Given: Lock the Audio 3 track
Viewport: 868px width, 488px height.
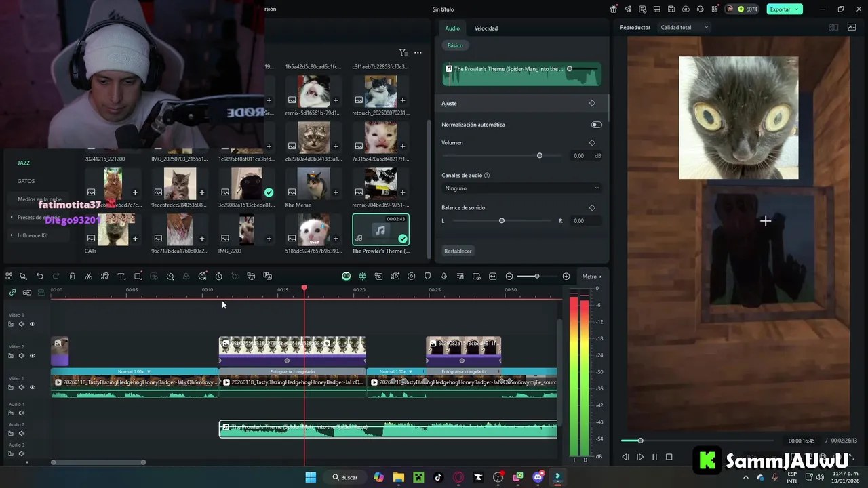Looking at the screenshot, I should [11, 453].
